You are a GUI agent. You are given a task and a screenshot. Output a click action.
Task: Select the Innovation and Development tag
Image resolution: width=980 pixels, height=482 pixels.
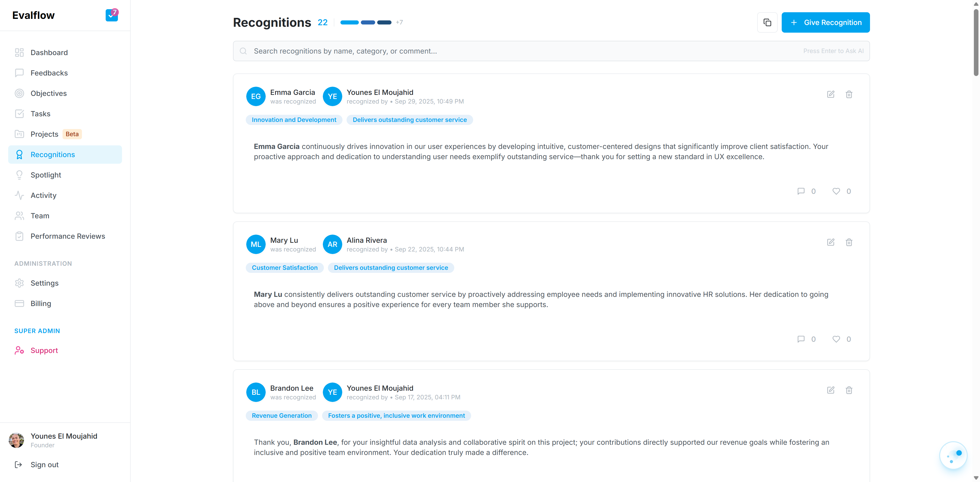coord(294,120)
